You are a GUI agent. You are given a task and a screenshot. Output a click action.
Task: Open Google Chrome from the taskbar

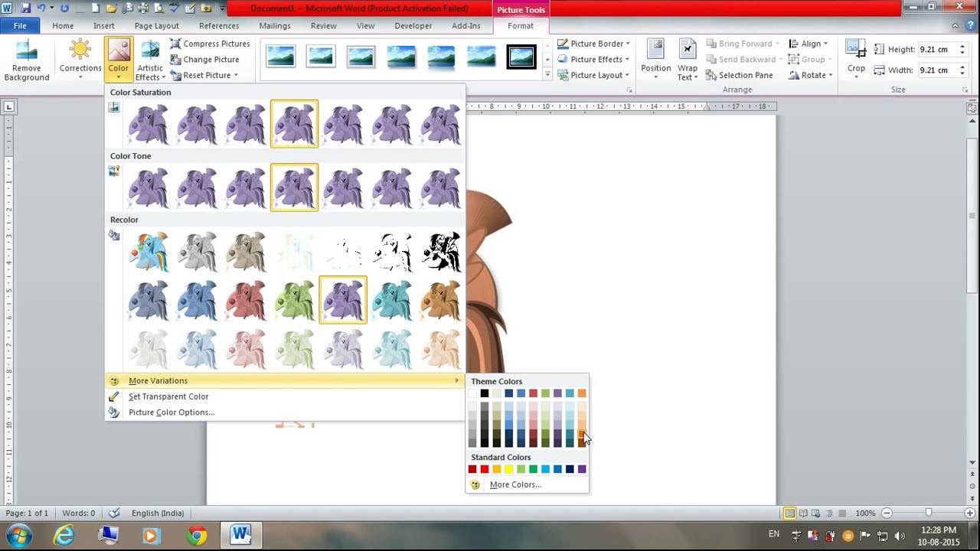tap(197, 535)
